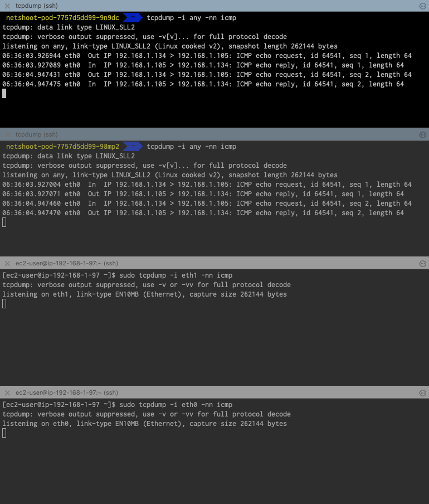This screenshot has width=429, height=504.
Task: Click the solid cursor block in first pane
Action: pyautogui.click(x=4, y=94)
